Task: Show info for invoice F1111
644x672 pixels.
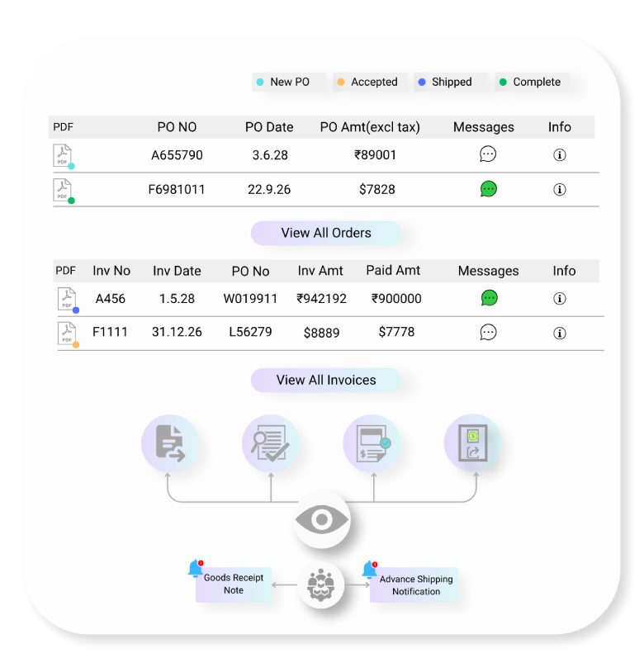Action: [x=559, y=333]
